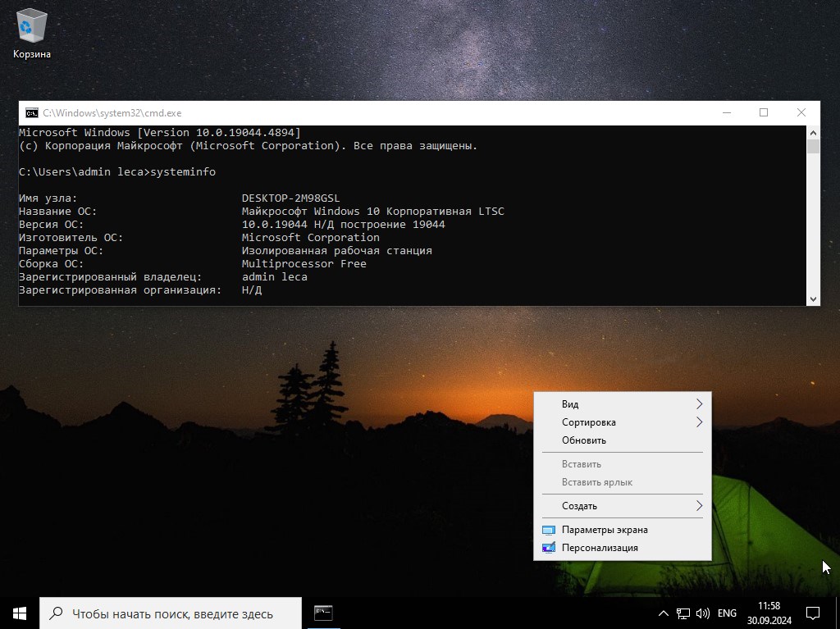
Task: Click the Сборка ОС label
Action: (x=51, y=263)
